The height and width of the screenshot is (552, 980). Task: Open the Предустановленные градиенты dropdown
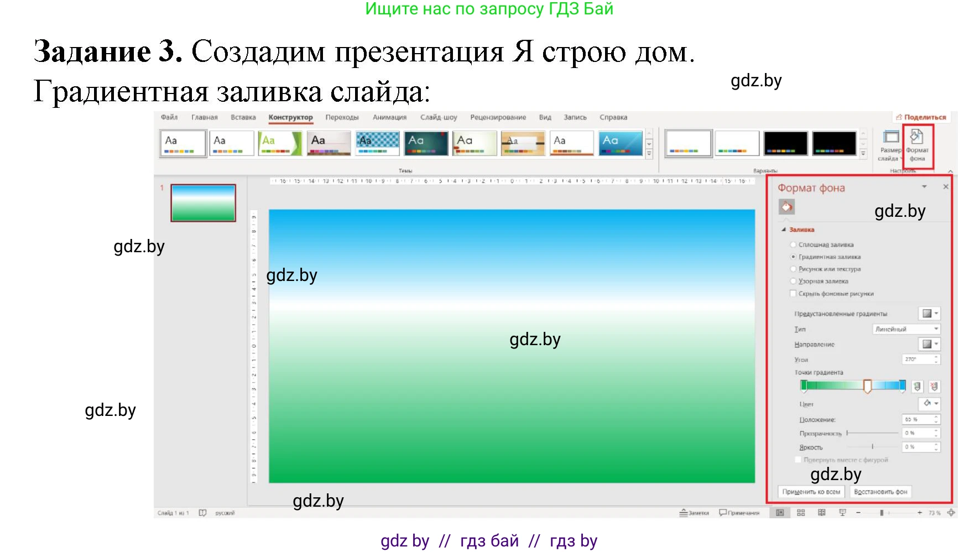(x=930, y=313)
